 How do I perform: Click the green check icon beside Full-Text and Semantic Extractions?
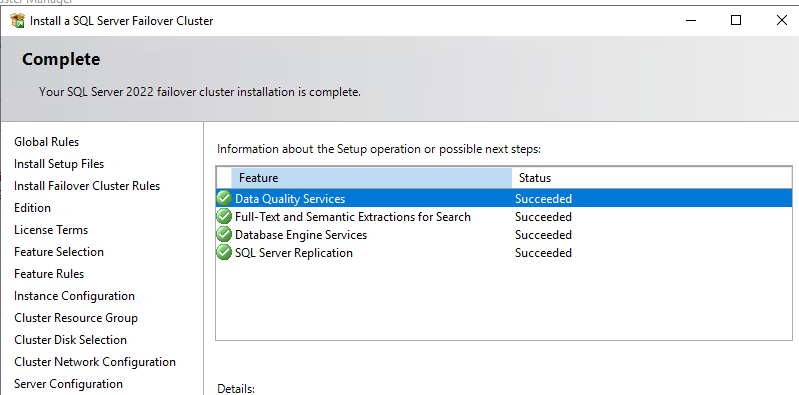pos(224,216)
